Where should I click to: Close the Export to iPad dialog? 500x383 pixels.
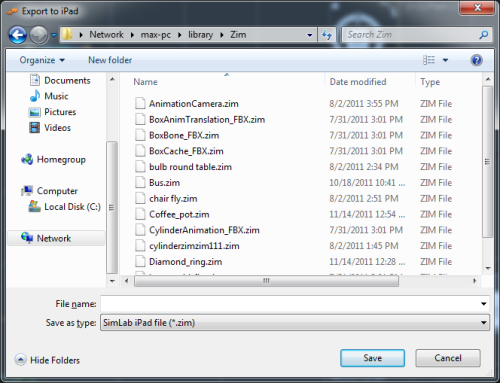(x=477, y=7)
